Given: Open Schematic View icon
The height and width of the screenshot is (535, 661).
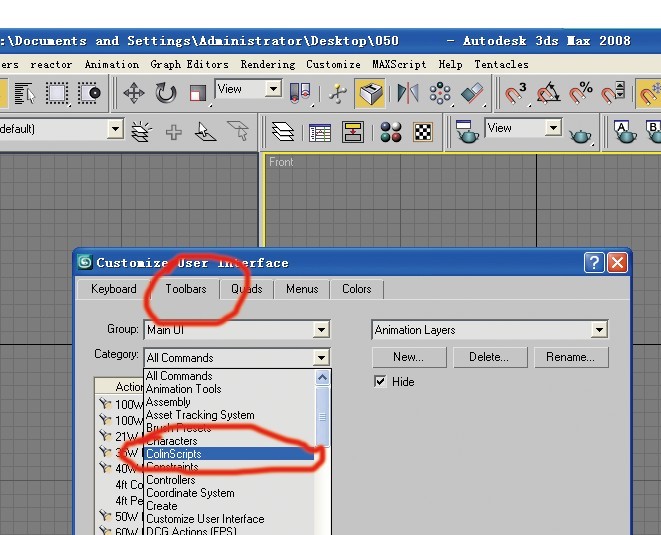Looking at the screenshot, I should click(353, 132).
